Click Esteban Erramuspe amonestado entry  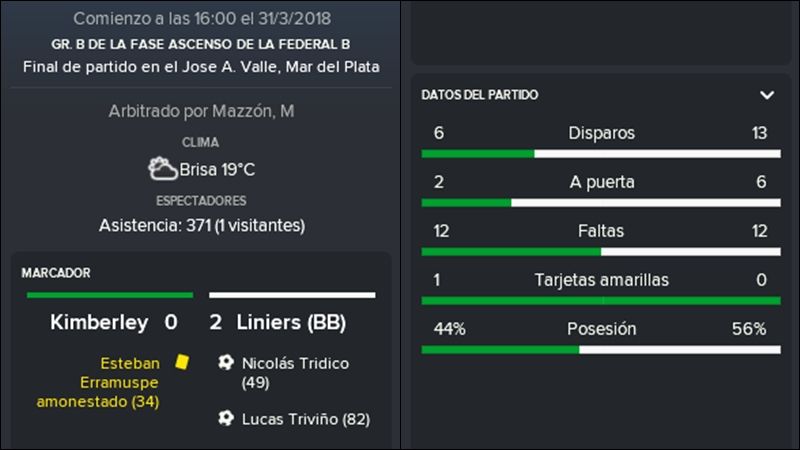98,382
